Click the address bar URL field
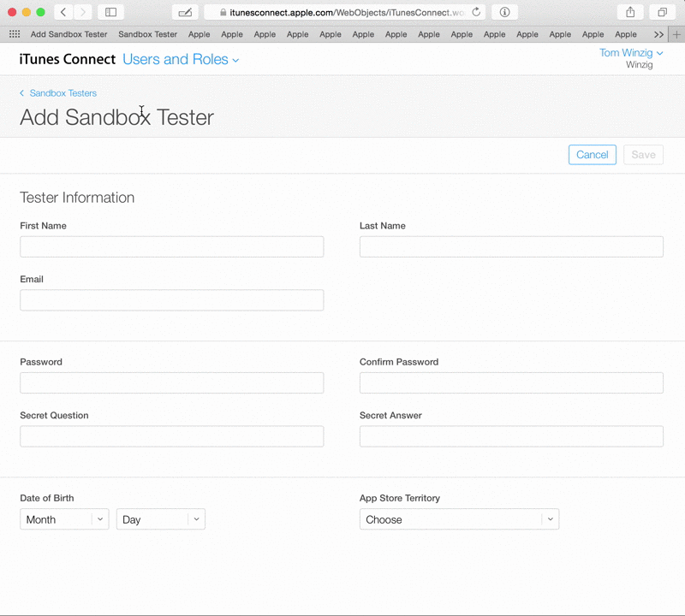Image resolution: width=685 pixels, height=616 pixels. pyautogui.click(x=345, y=12)
